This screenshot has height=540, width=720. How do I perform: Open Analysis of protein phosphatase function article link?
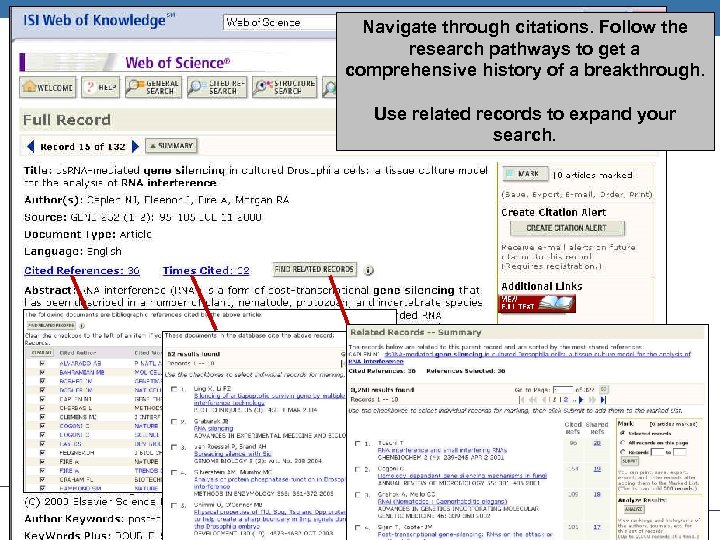[269, 482]
